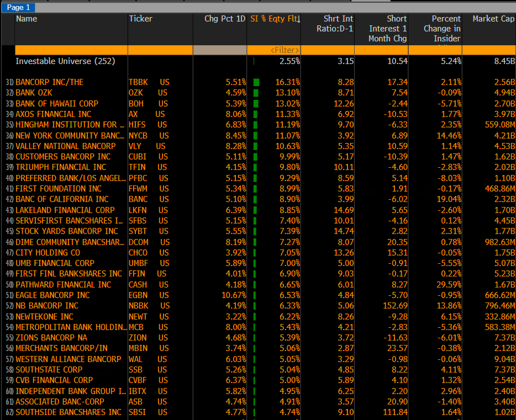The image size is (516, 420).
Task: Click ticker ZION US
Action: 148,338
